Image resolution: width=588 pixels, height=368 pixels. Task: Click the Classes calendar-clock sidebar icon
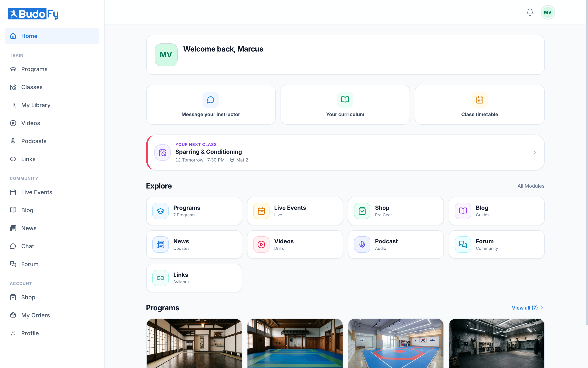(x=13, y=87)
